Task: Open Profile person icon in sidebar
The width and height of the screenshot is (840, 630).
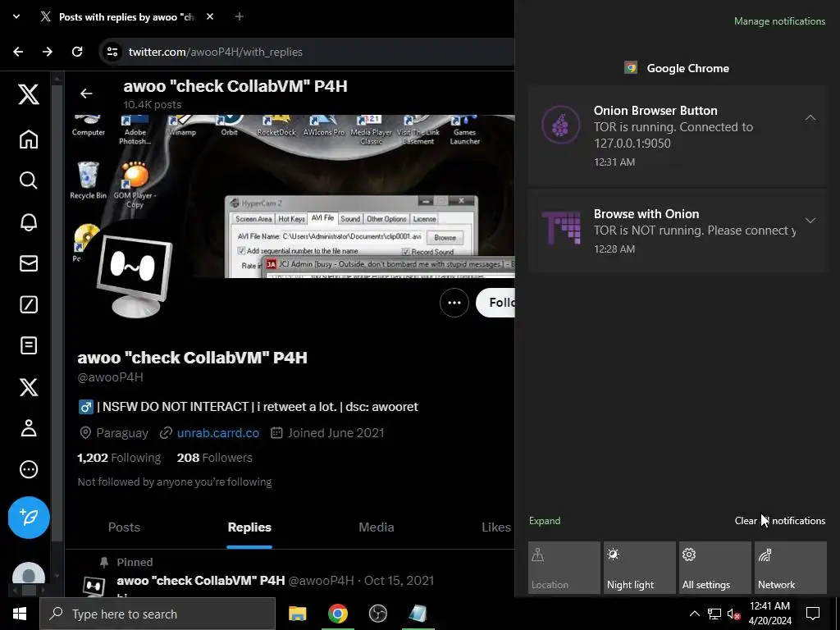Action: [29, 428]
